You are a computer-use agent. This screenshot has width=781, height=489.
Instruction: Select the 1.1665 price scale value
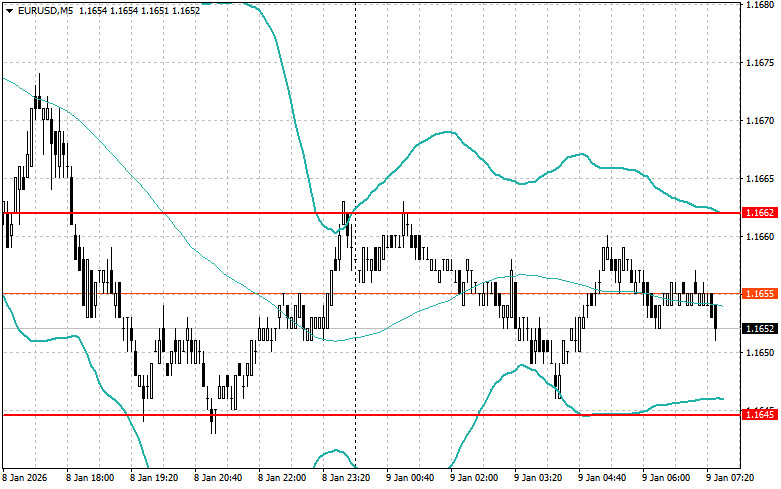[760, 178]
